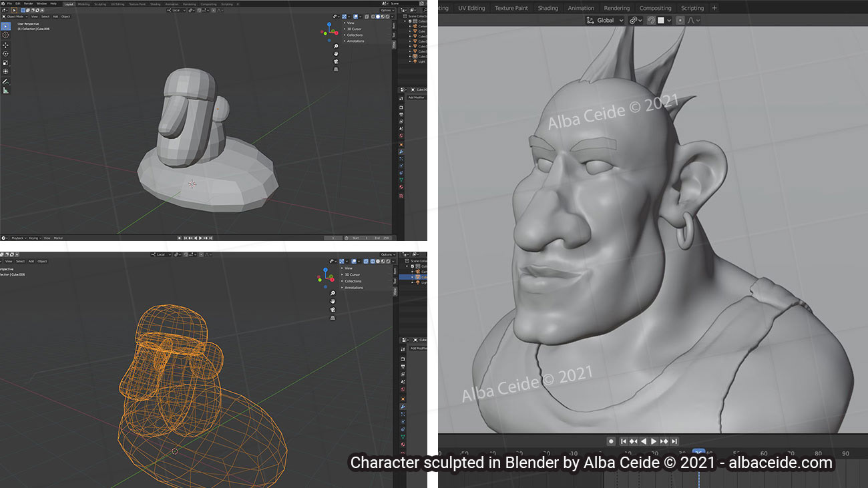Select the Scale tool in top-left Blender window
Screen dimensions: 868x488
click(5, 63)
